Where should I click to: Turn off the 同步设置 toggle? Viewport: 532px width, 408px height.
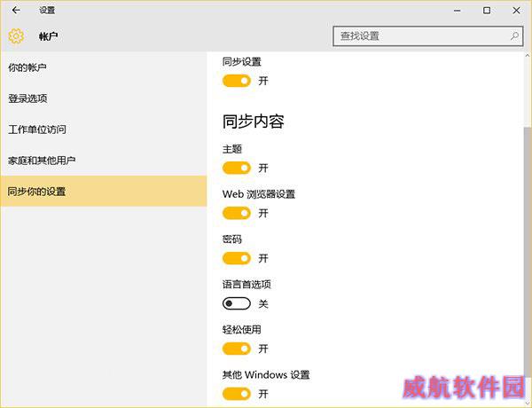coord(237,81)
